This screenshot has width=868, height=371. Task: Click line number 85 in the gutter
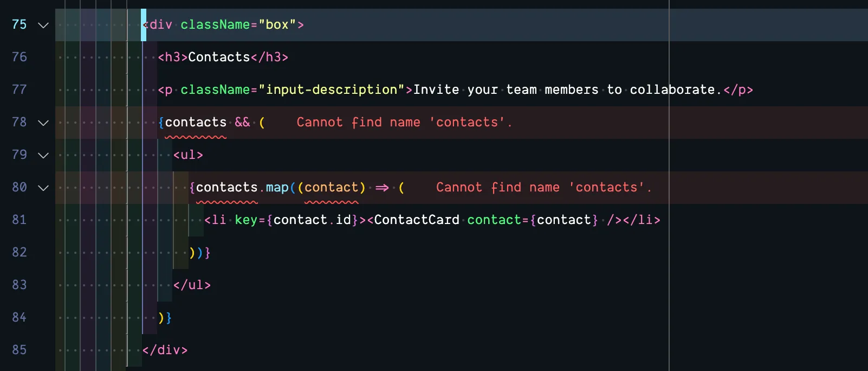(x=20, y=350)
